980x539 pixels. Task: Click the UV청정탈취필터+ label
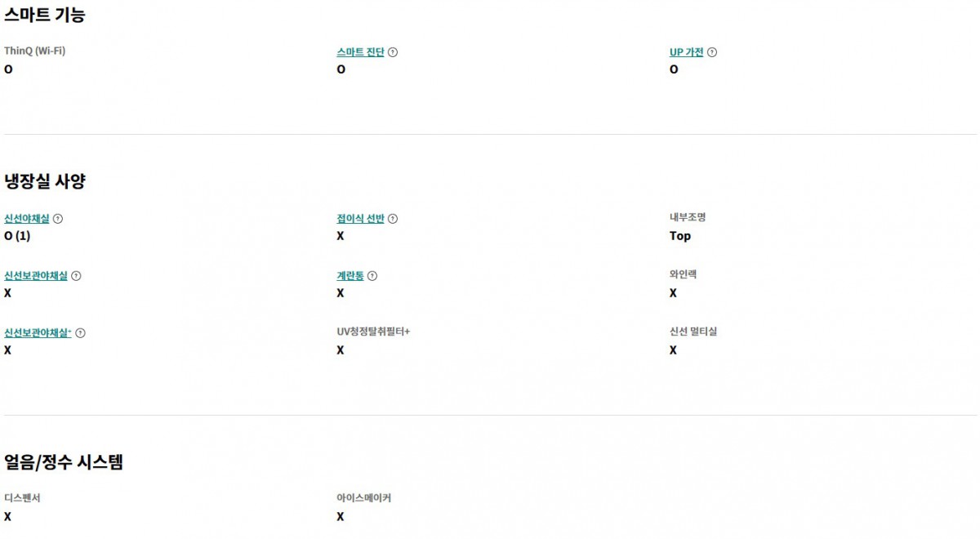pos(373,332)
